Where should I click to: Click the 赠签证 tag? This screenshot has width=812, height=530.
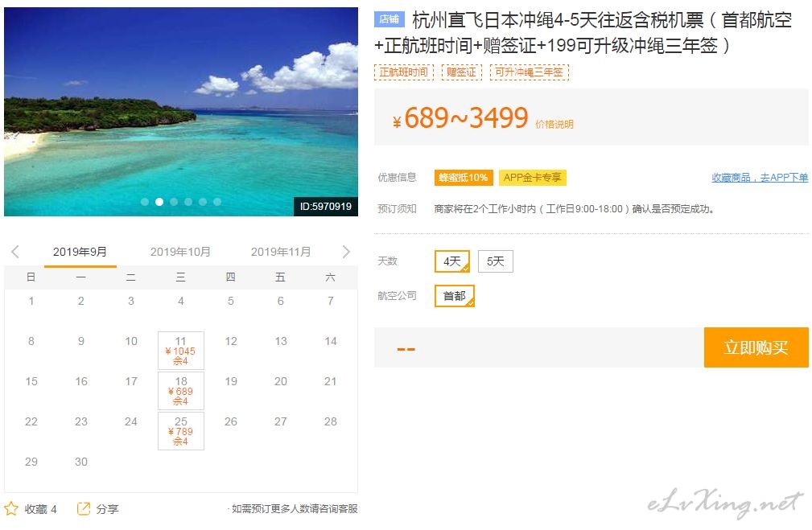pyautogui.click(x=461, y=72)
